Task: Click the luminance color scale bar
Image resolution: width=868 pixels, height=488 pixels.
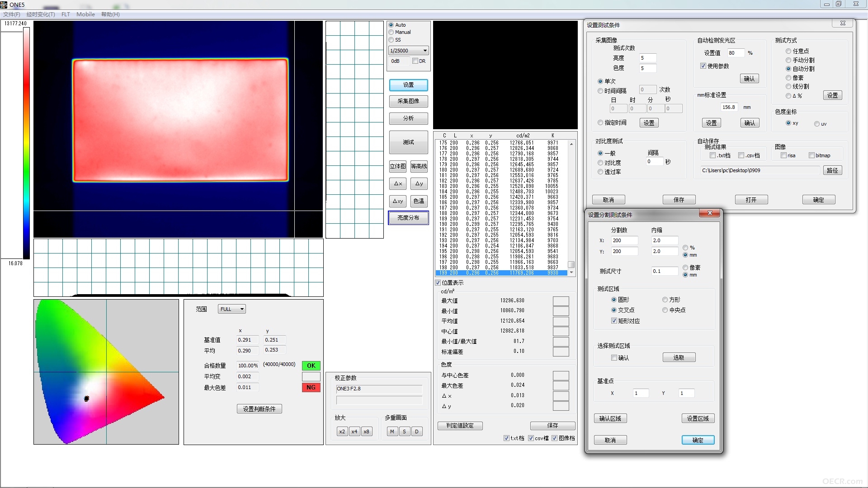Action: point(27,143)
